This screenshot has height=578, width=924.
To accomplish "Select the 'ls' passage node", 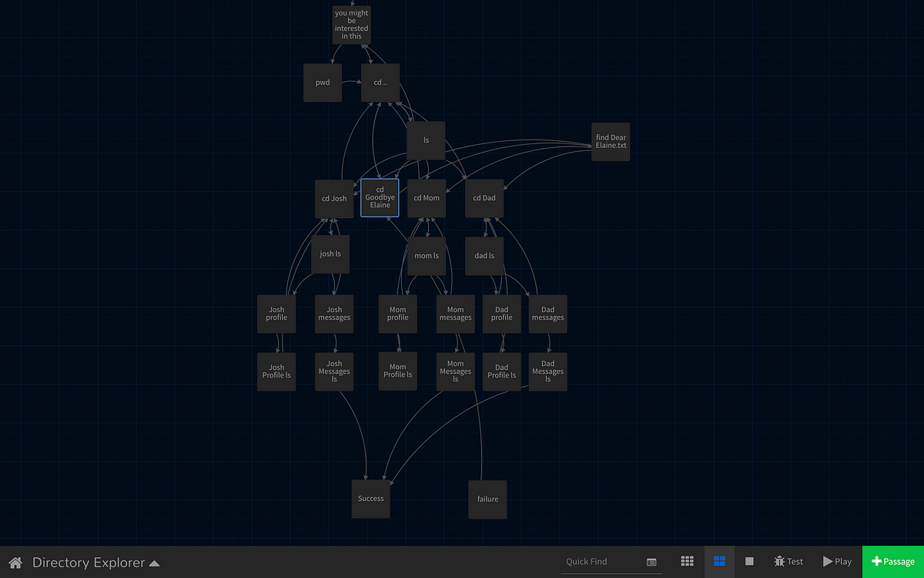I will click(426, 140).
